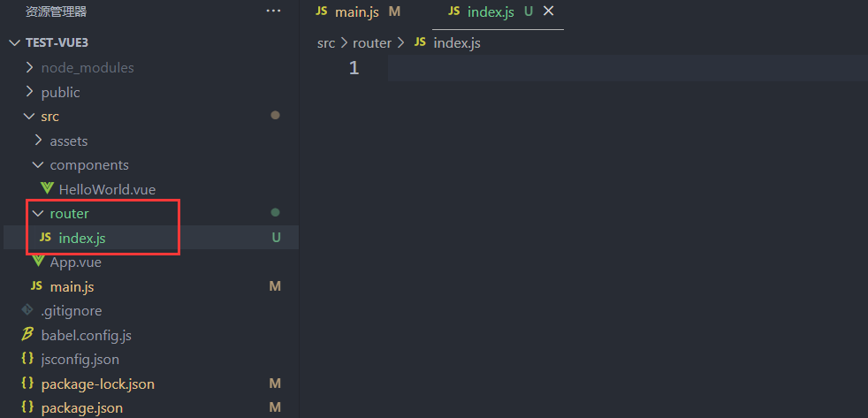Click the Vue icon beside HelloWorld.vue
Viewport: 868px width, 418px height.
[x=47, y=189]
